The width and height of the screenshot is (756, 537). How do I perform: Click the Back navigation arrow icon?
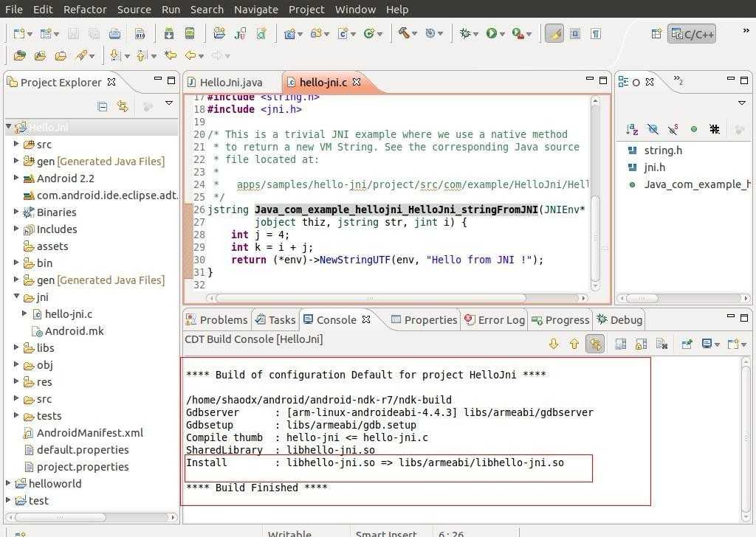(191, 55)
